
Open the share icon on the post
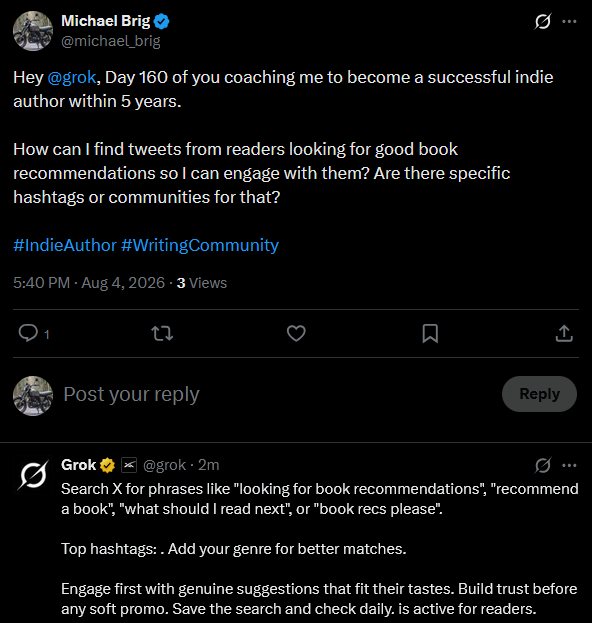coord(564,333)
